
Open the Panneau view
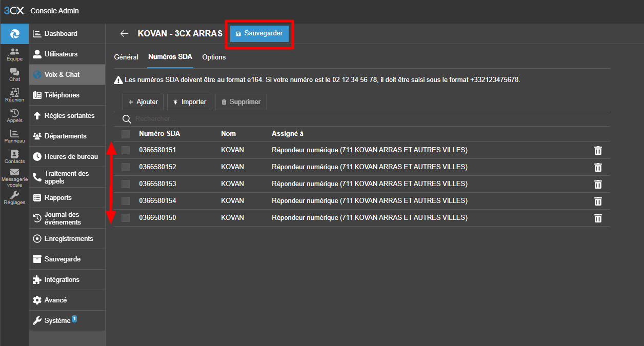point(14,136)
